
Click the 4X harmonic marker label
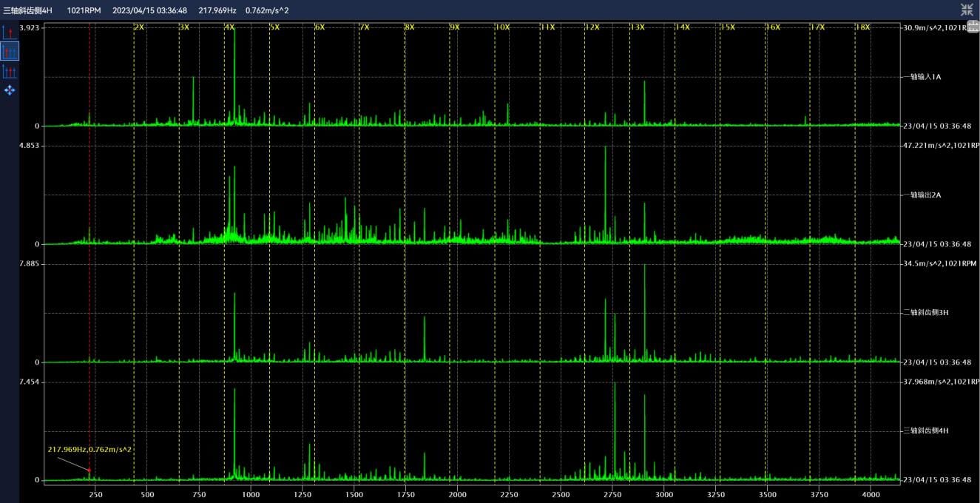229,27
